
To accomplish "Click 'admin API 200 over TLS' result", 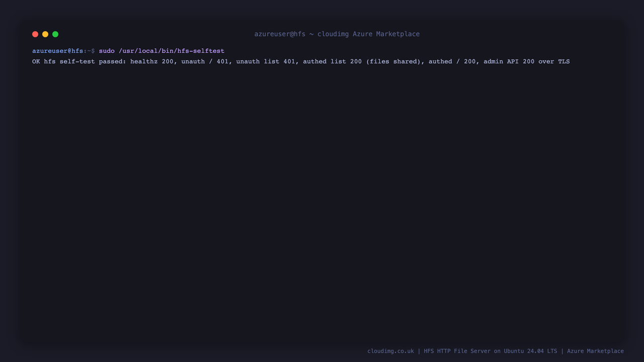I will [527, 61].
